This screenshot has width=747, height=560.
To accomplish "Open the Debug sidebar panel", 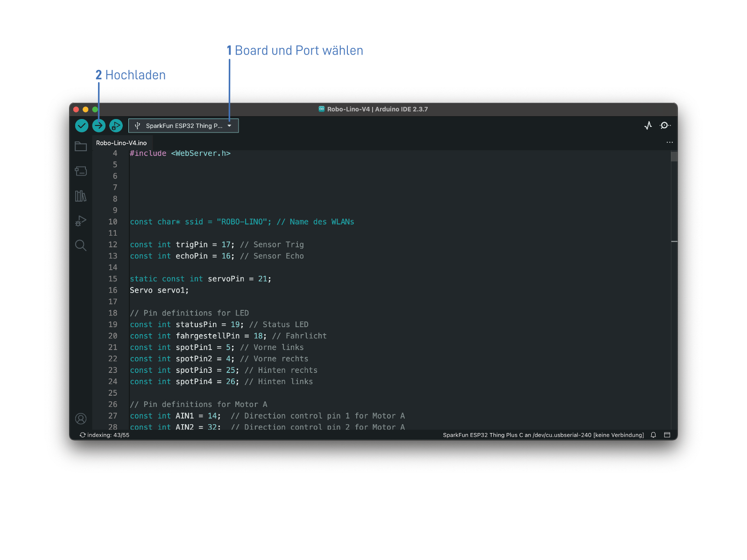I will click(x=81, y=221).
